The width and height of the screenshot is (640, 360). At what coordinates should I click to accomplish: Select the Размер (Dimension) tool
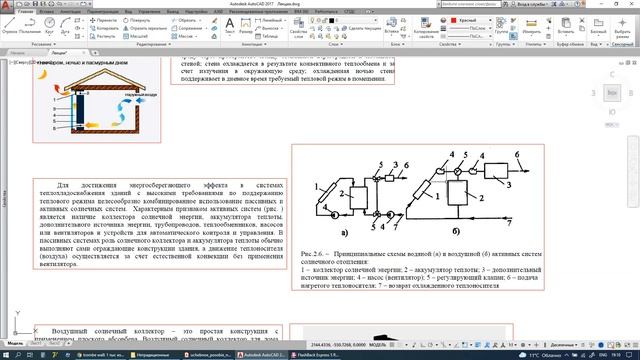click(x=246, y=26)
